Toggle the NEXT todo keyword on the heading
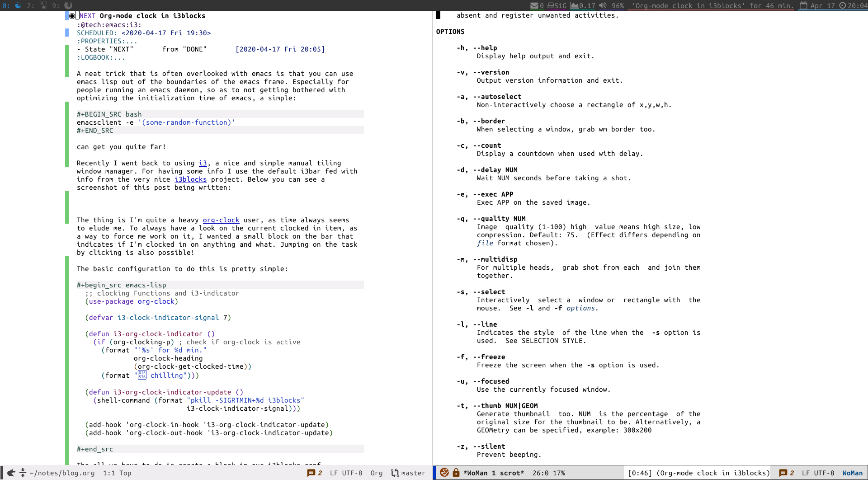Image resolution: width=868 pixels, height=488 pixels. pos(87,16)
